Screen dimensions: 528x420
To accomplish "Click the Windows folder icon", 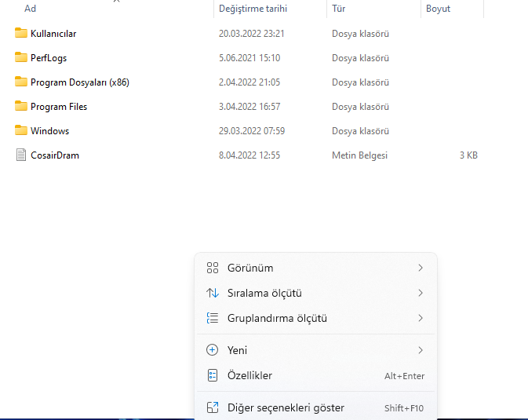I will [21, 130].
